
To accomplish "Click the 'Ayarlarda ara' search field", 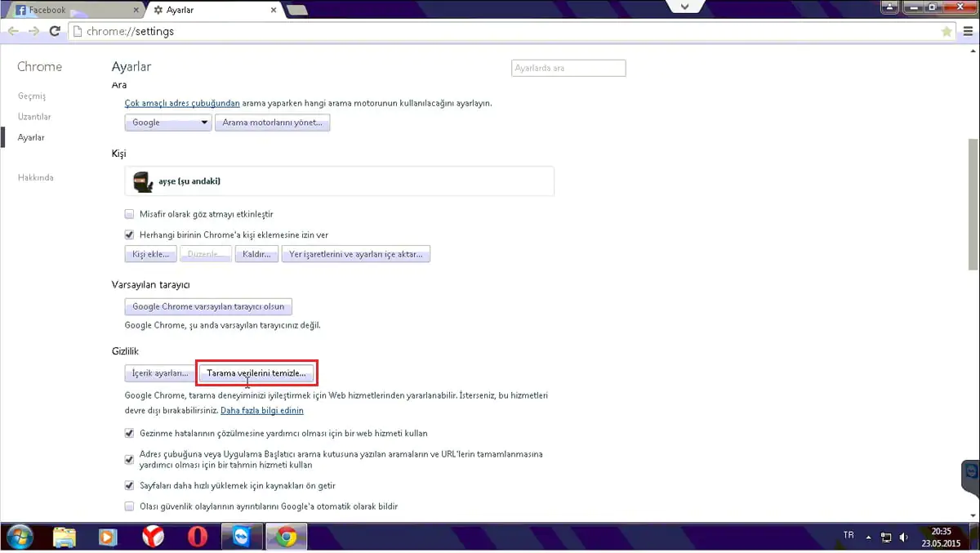I will (568, 68).
